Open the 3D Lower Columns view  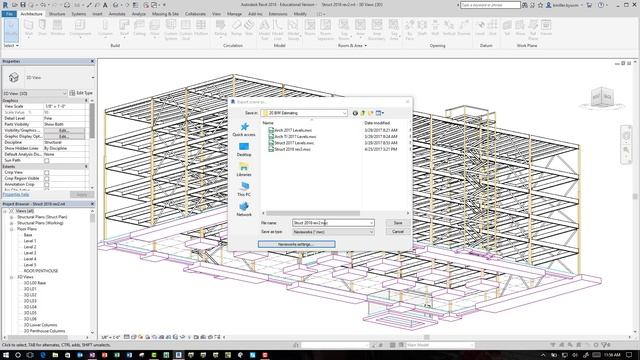(40, 325)
